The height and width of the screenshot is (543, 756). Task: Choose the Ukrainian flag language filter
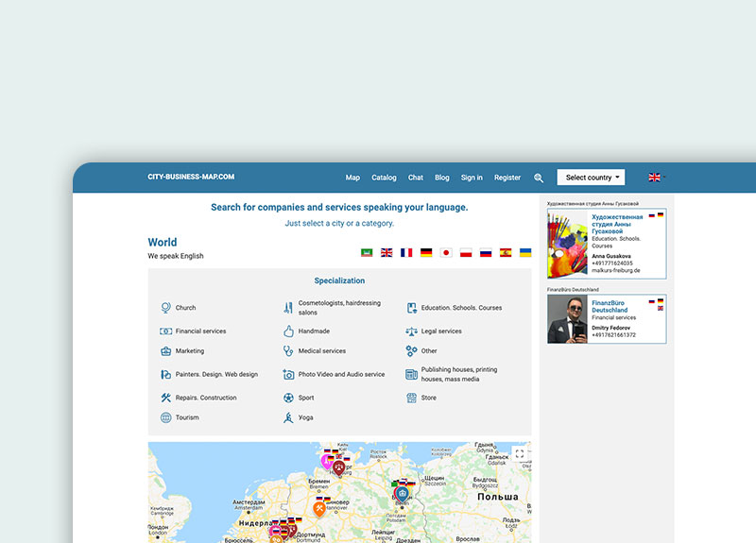pyautogui.click(x=525, y=252)
